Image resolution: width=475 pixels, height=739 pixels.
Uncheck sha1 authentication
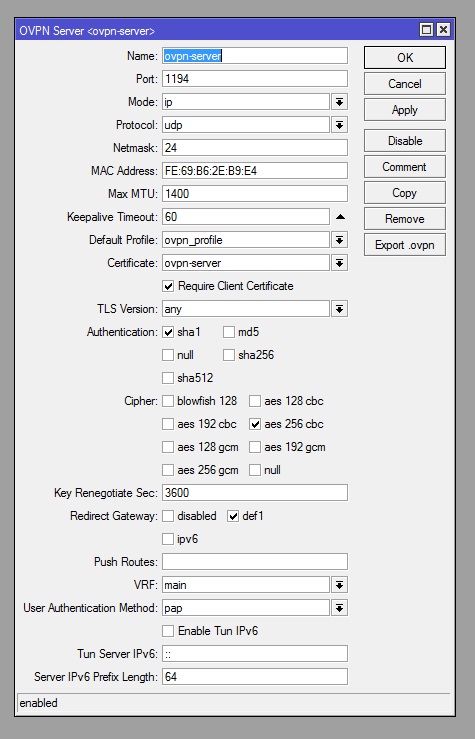point(168,332)
